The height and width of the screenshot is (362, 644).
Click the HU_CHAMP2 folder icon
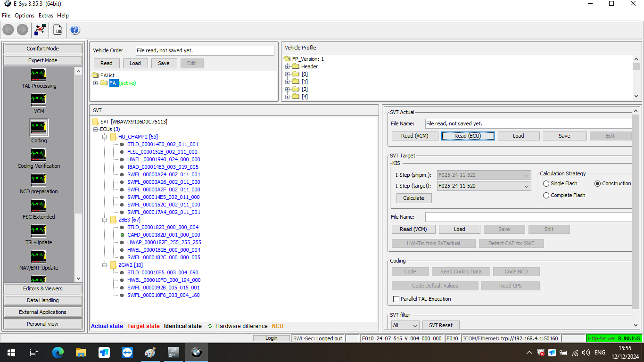[x=113, y=137]
